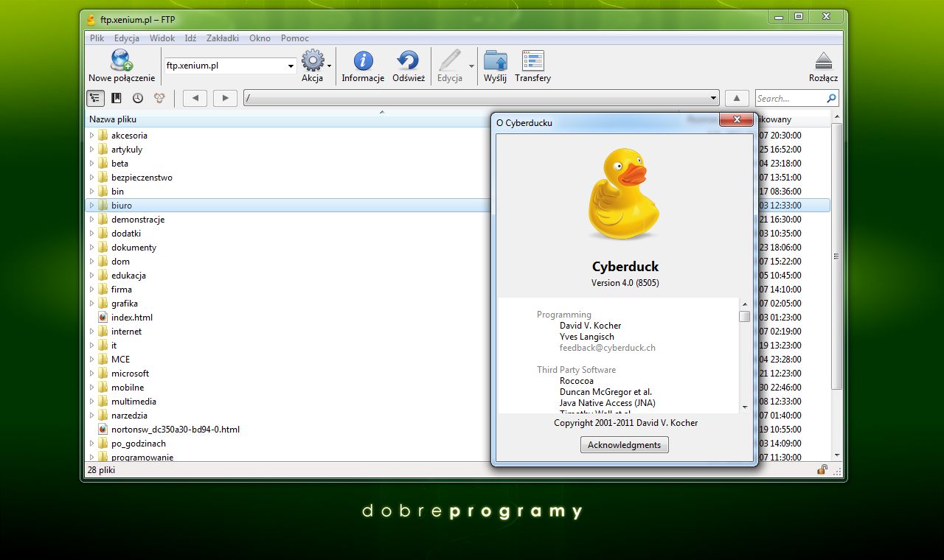Click the Cyberduck icon in title bar

(x=91, y=20)
